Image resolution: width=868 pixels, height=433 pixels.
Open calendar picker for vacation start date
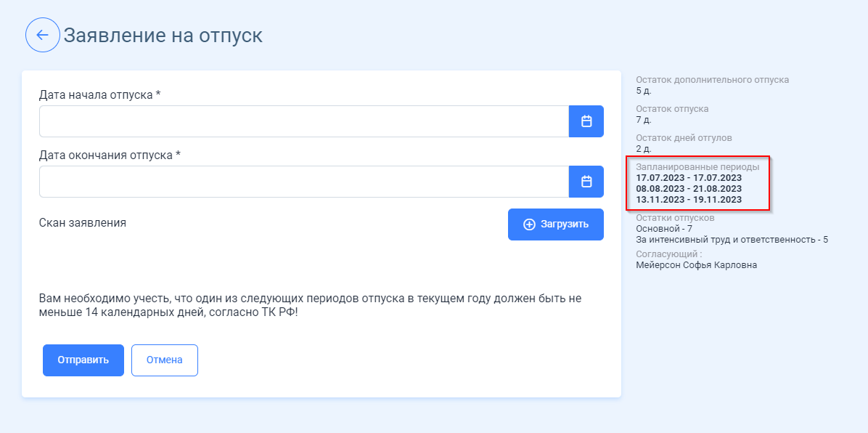[586, 121]
